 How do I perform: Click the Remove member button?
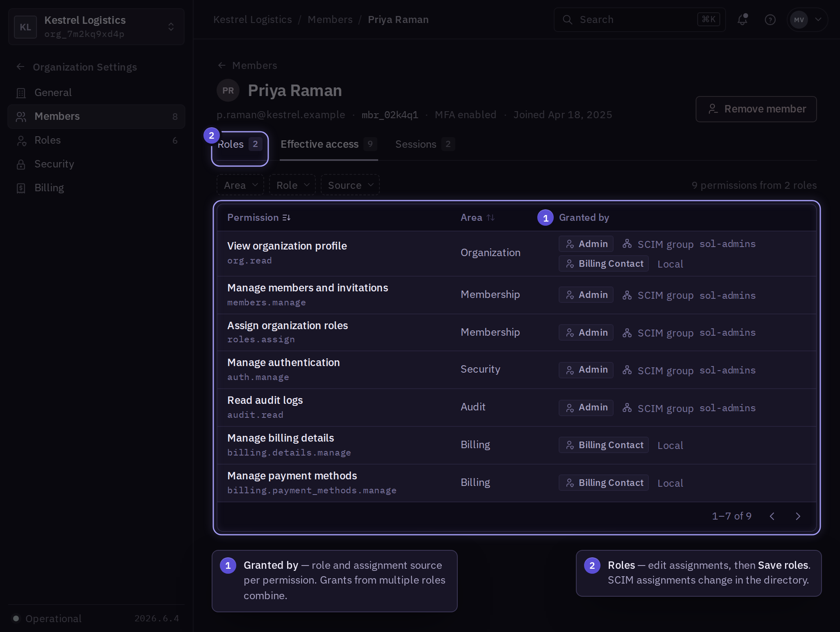click(x=756, y=109)
